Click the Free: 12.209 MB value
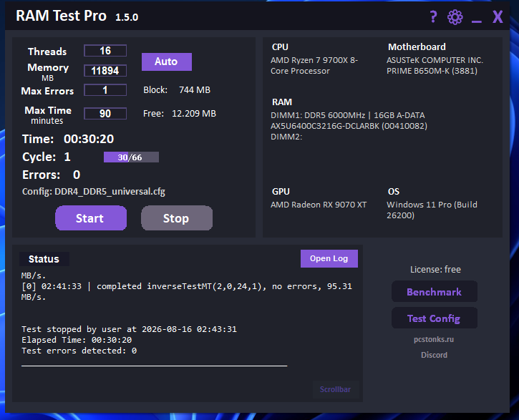Viewport: 519px width, 420px height. click(180, 114)
